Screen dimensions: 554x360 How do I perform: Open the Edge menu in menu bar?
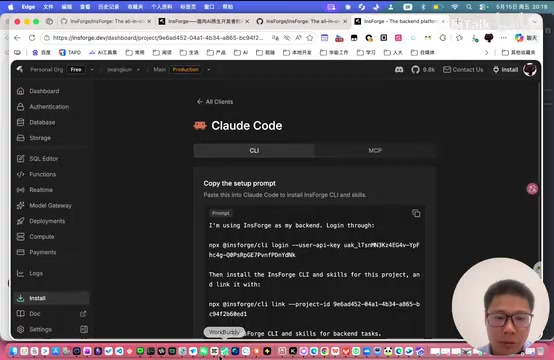coord(29,7)
